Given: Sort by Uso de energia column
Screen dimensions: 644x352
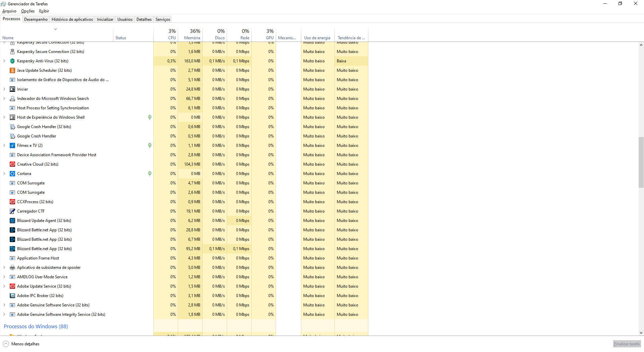Looking at the screenshot, I should (x=318, y=35).
